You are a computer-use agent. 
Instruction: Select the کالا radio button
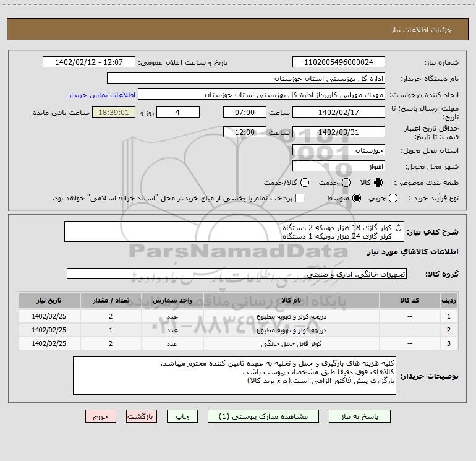378,183
